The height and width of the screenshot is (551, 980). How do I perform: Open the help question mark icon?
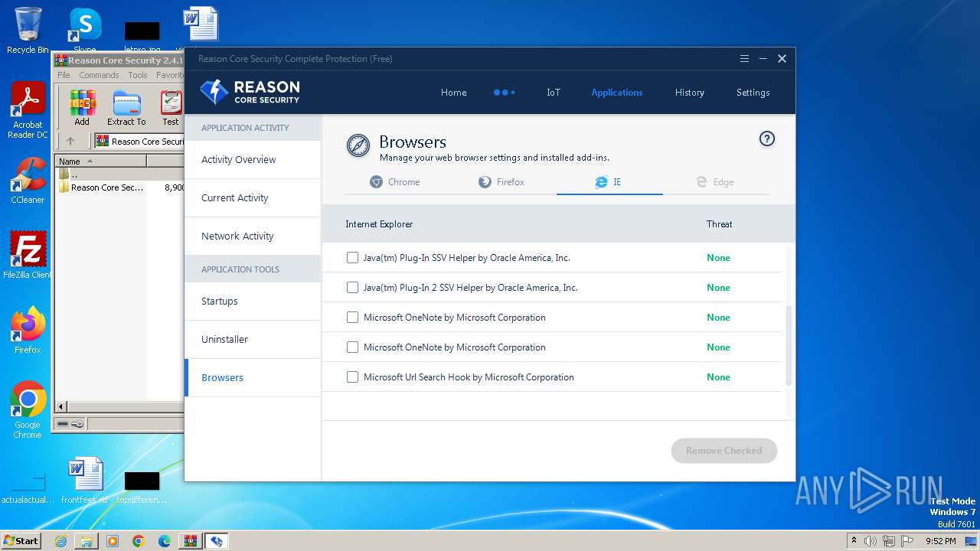[766, 139]
